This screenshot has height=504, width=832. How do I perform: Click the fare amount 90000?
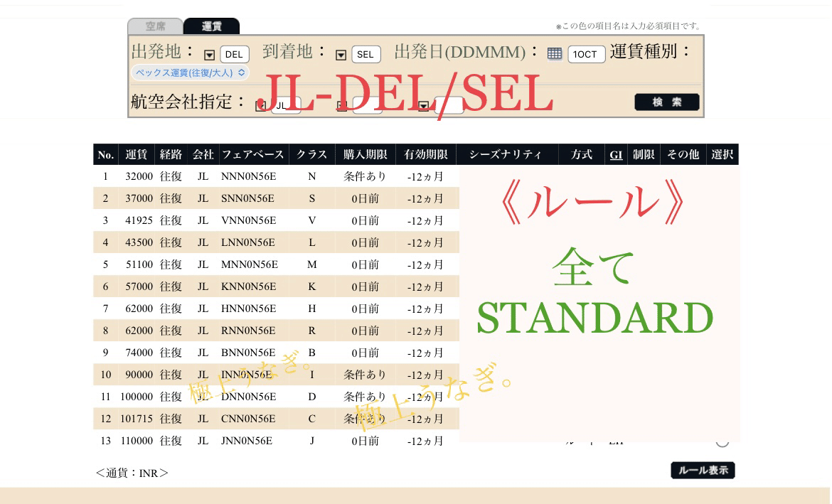[x=139, y=375]
